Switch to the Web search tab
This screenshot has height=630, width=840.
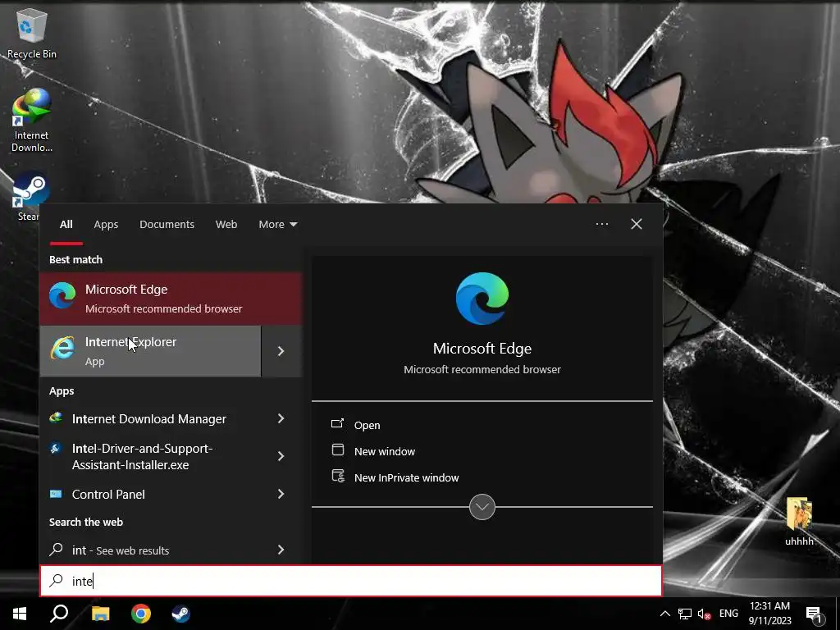point(226,225)
